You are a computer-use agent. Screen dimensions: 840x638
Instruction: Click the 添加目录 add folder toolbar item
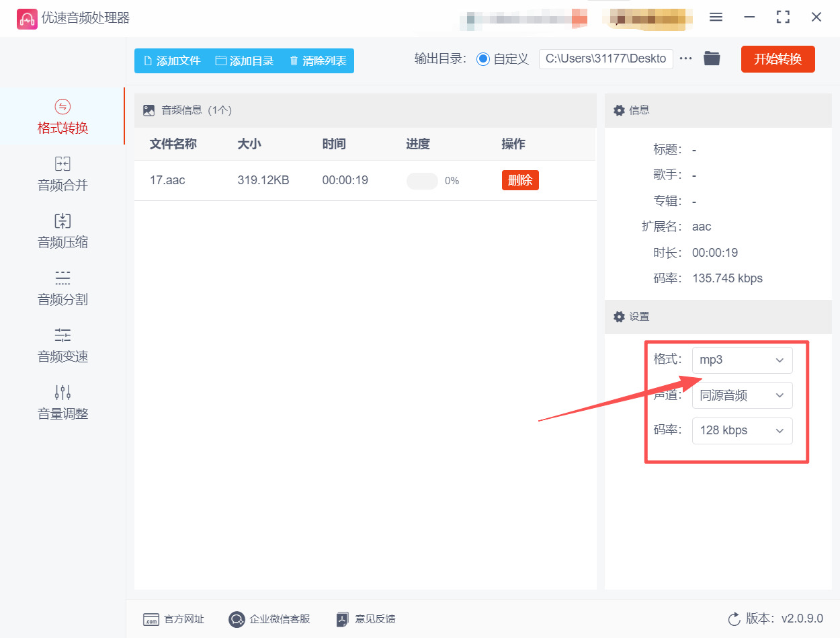[245, 60]
